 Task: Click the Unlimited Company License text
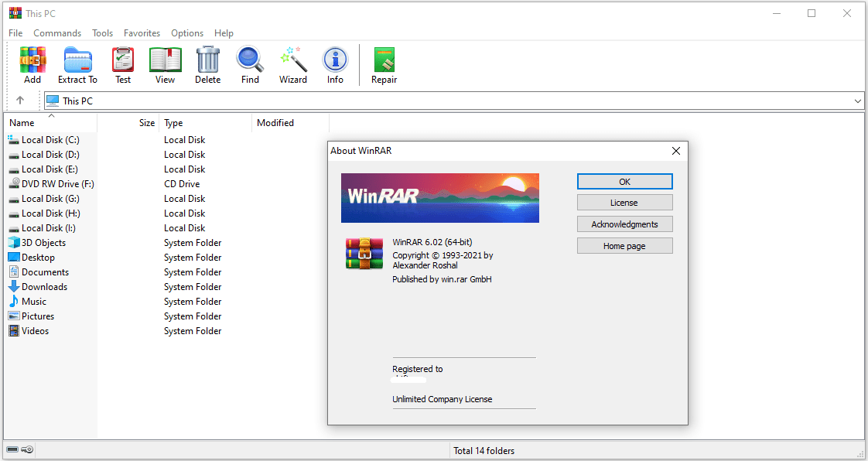point(443,399)
